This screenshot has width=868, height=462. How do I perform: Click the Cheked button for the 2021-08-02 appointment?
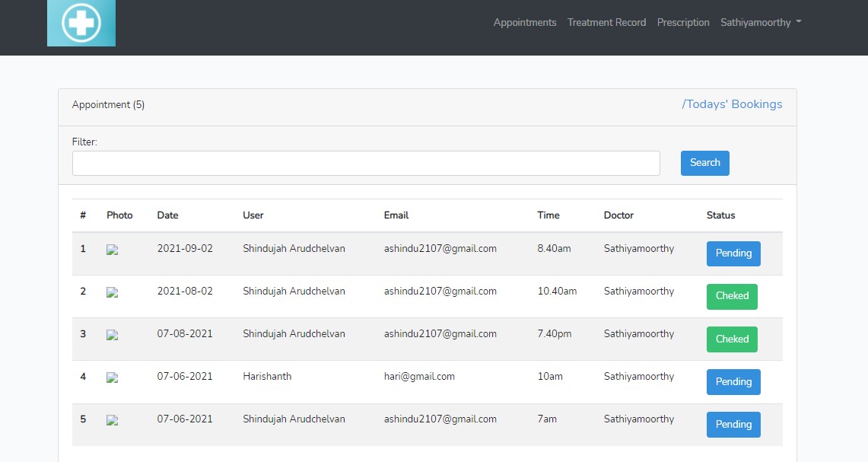point(731,296)
